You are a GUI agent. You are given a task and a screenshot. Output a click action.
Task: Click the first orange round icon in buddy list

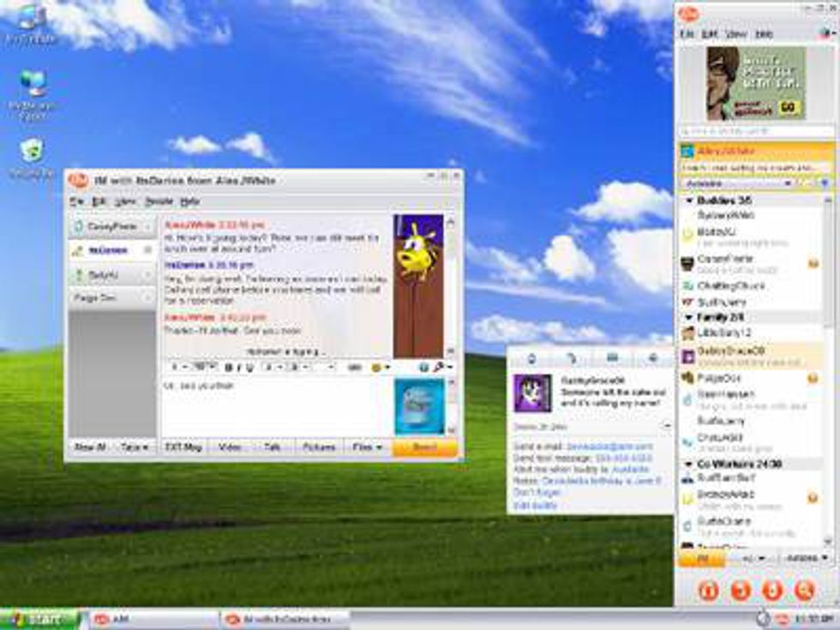tap(708, 590)
